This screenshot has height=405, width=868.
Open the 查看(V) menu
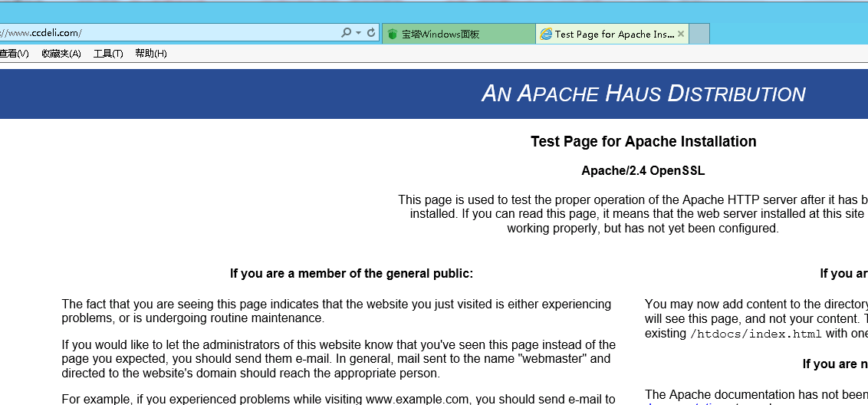click(x=14, y=54)
